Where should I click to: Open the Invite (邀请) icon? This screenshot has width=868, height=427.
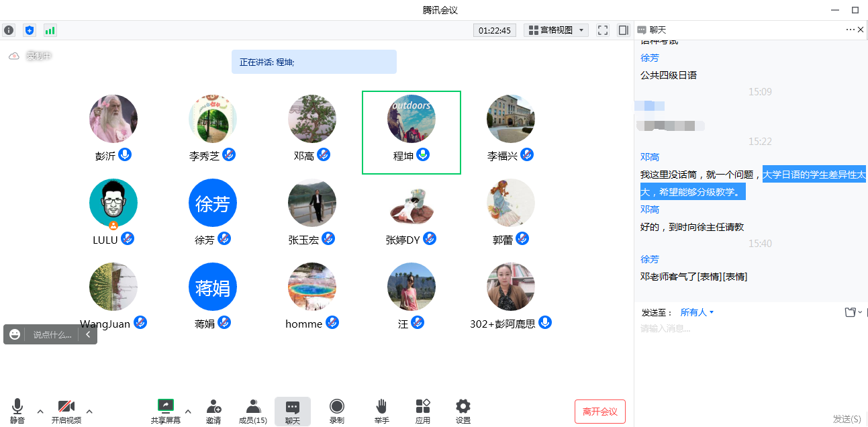coord(213,411)
